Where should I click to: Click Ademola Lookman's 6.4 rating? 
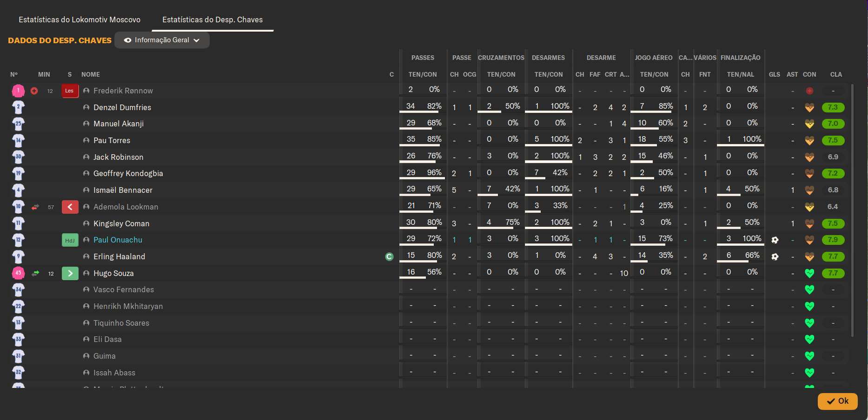[833, 207]
